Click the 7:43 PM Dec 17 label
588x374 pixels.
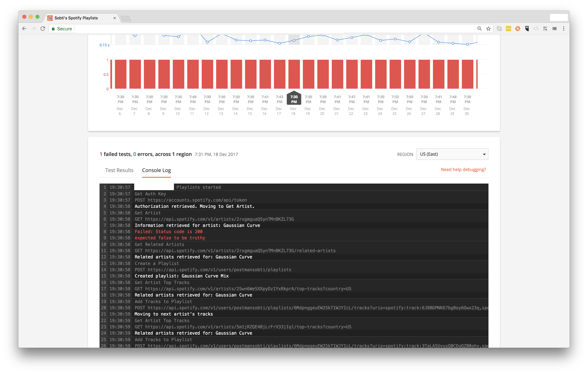(x=279, y=105)
